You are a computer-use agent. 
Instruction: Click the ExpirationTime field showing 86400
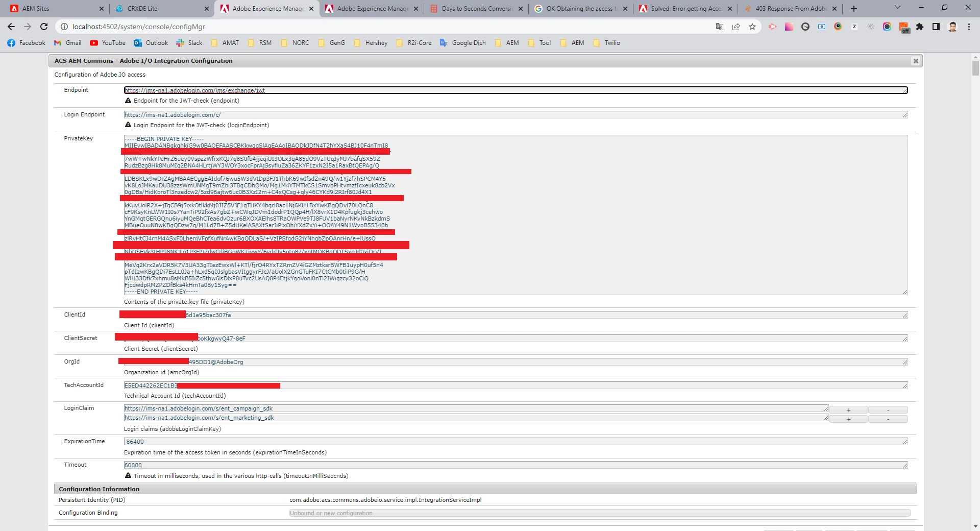coord(516,442)
